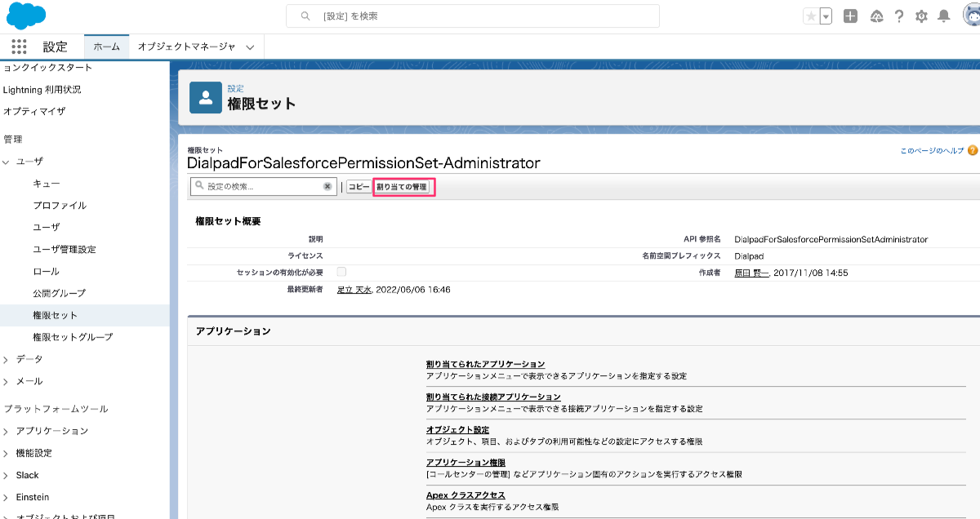
Task: Open 原田 賢一 creator link
Action: (x=751, y=273)
